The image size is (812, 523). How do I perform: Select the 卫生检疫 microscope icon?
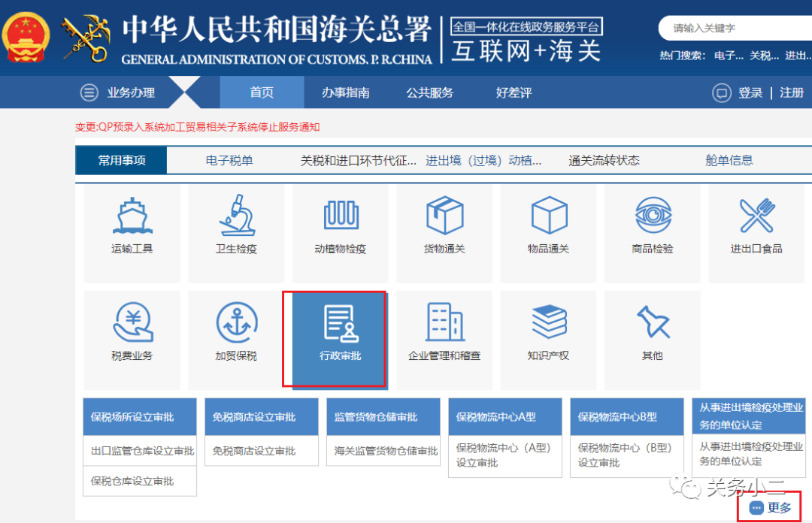(x=236, y=216)
